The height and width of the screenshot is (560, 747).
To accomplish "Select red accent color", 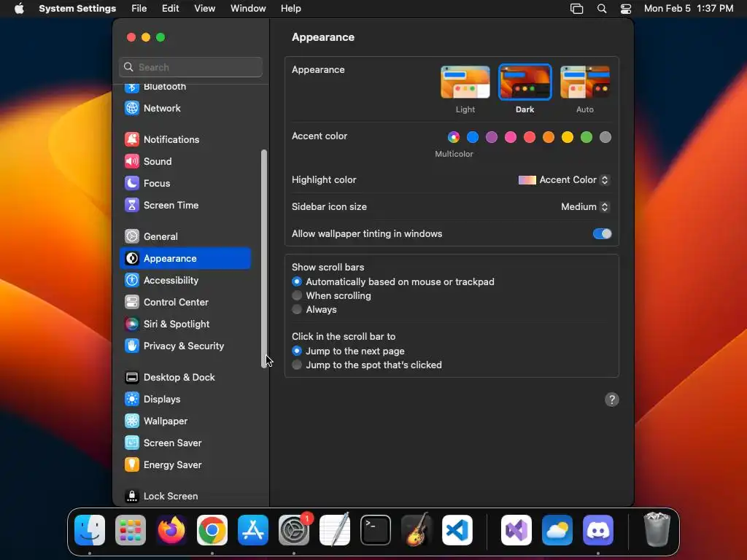I will point(530,137).
